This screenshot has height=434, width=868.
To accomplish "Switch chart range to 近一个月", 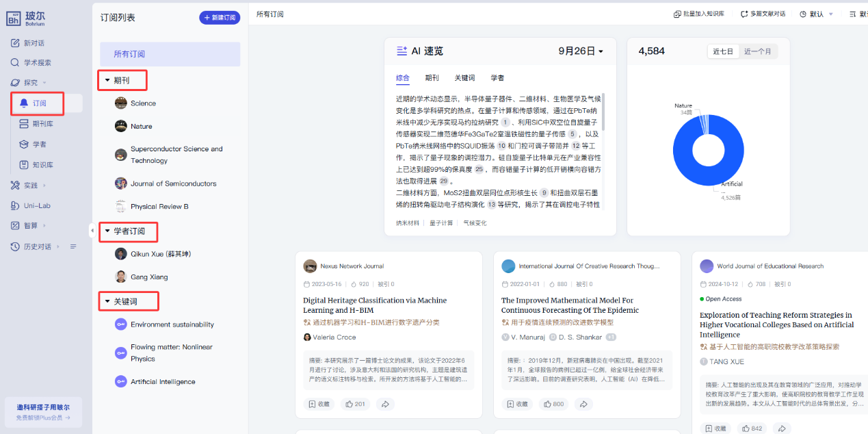I will click(x=757, y=52).
